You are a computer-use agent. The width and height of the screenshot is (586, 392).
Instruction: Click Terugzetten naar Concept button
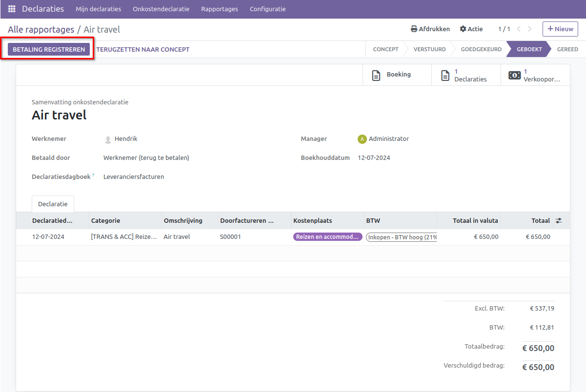pos(143,49)
